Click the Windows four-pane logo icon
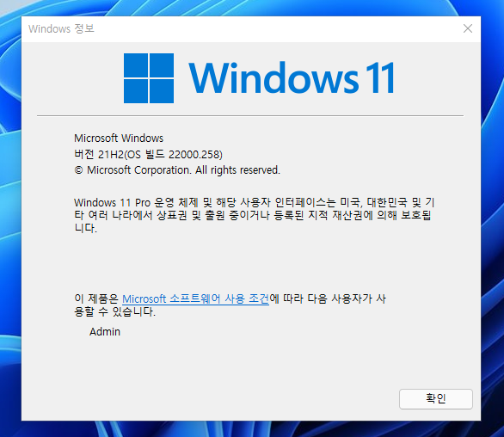Screen dimensions: 504x437 click(149, 78)
